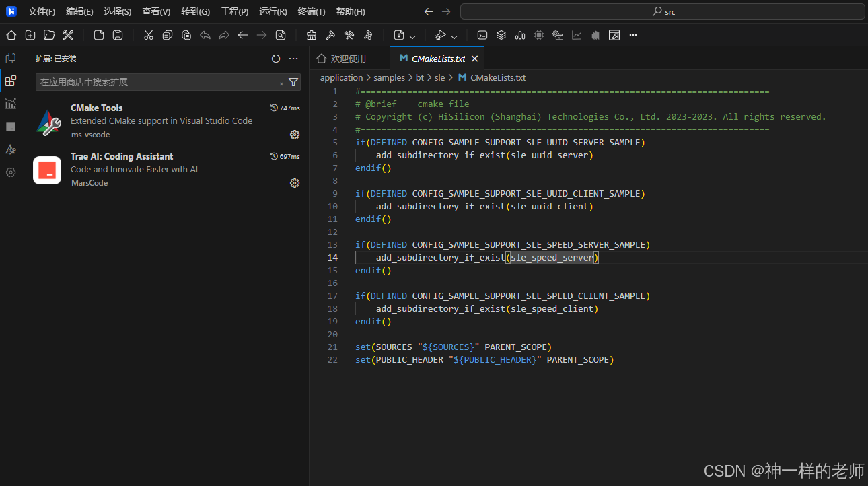Click the Build (hammer) toolbar icon
This screenshot has width=868, height=486.
coord(330,35)
